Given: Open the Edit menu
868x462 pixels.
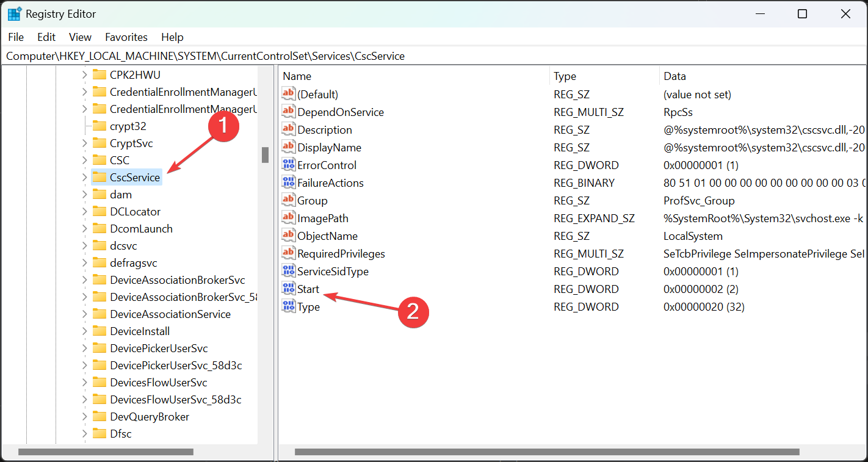Looking at the screenshot, I should (x=46, y=37).
